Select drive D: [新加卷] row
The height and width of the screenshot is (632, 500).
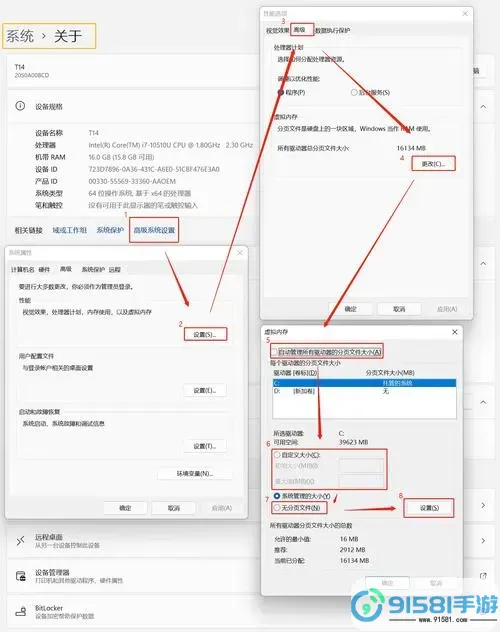[365, 391]
